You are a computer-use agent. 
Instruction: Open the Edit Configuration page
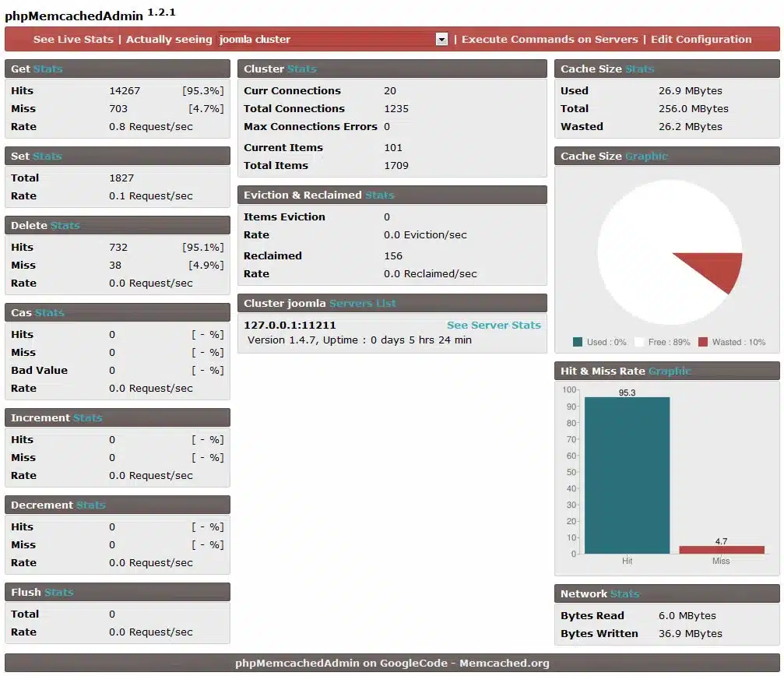(701, 39)
